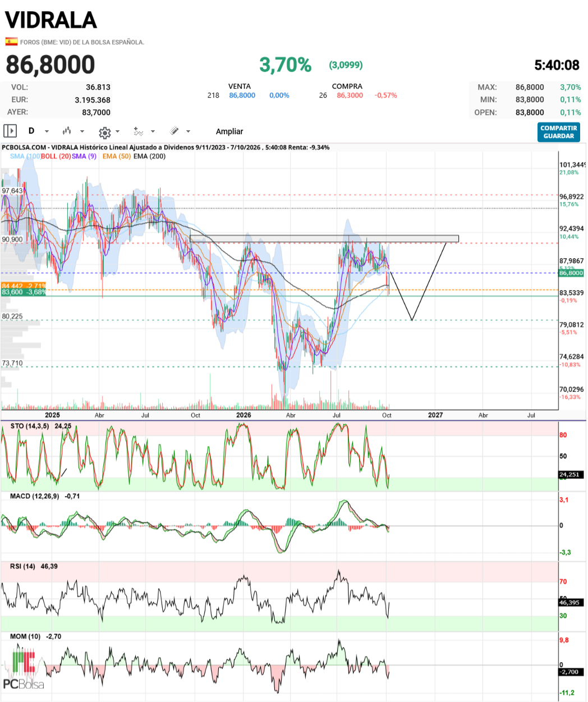Click the 3,70% change value heading
588x702 pixels.
(285, 65)
